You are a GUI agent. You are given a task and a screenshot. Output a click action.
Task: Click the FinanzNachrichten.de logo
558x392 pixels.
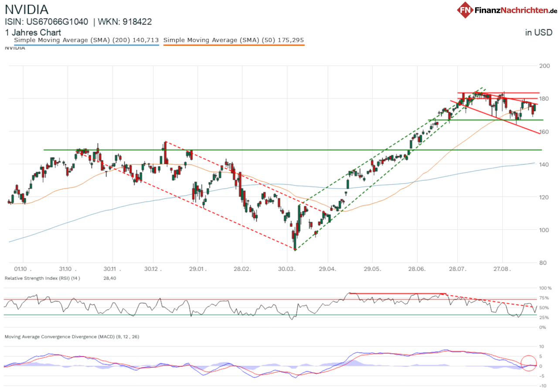pos(507,10)
